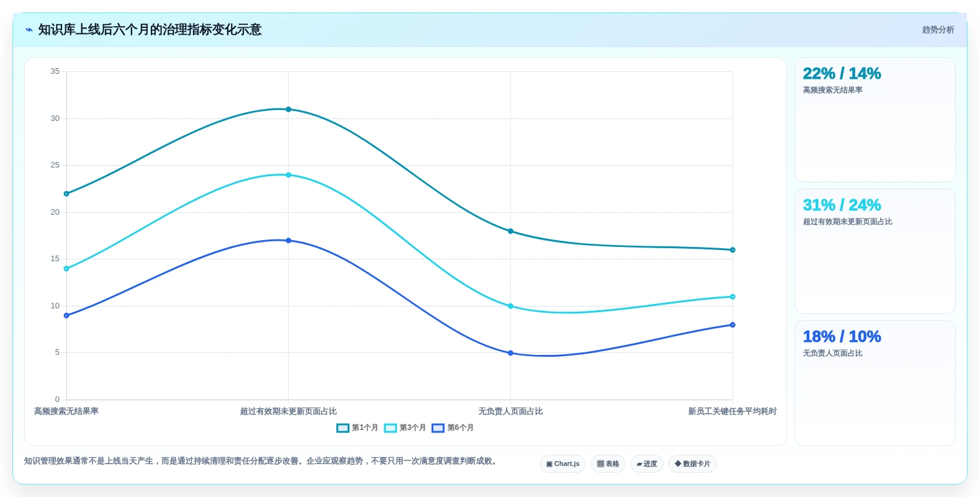Viewport: 980px width, 497px height.
Task: Click the 第6个月 point at 超过有效期未更新页面占比
Action: pyautogui.click(x=289, y=241)
